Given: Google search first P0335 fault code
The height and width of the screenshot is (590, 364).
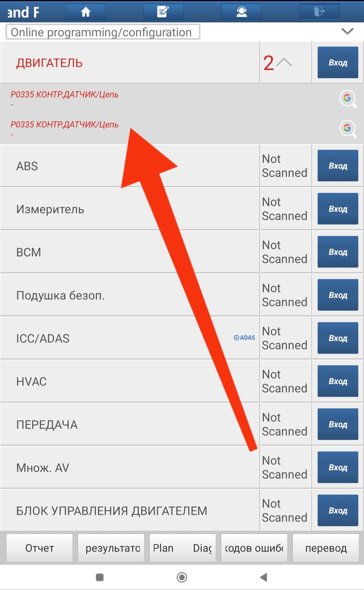Looking at the screenshot, I should coord(348,98).
